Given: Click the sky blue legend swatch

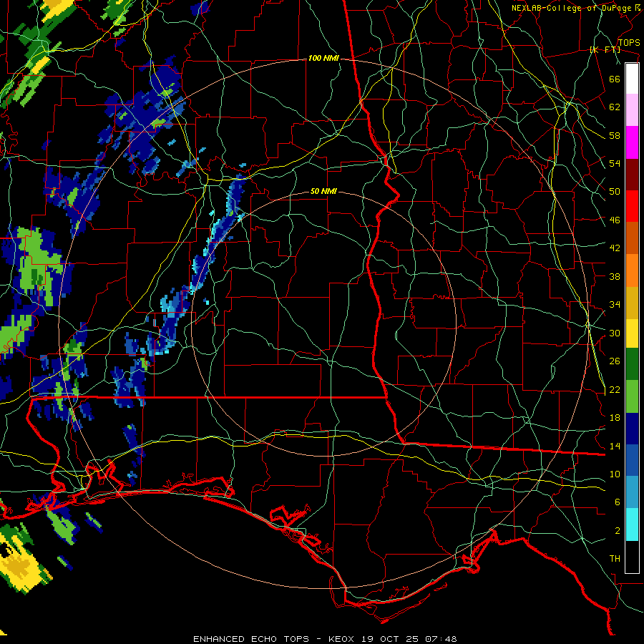Looking at the screenshot, I should (632, 492).
